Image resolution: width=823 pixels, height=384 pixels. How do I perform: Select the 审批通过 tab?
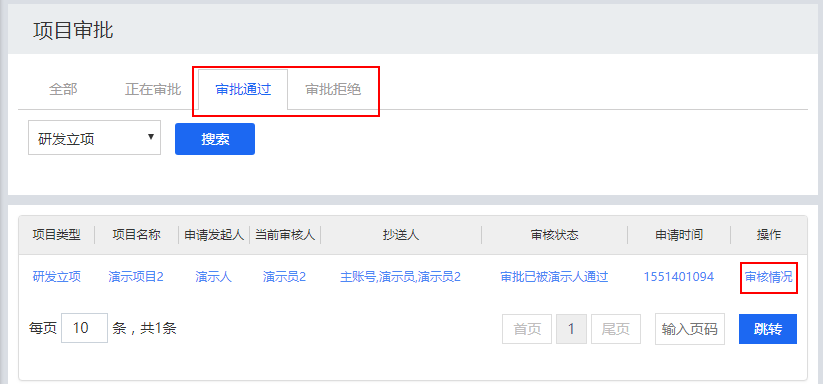click(x=243, y=89)
